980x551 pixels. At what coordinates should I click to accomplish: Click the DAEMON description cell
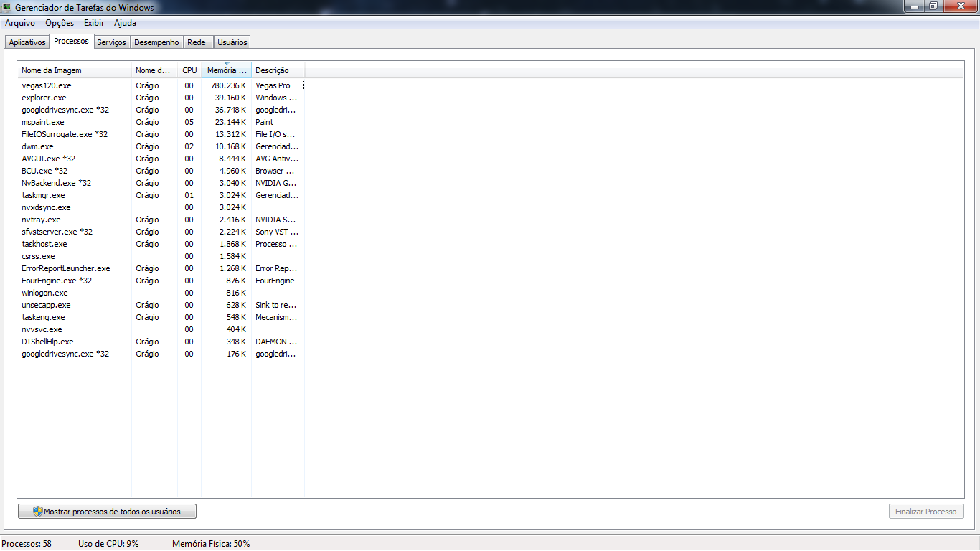[x=276, y=342]
